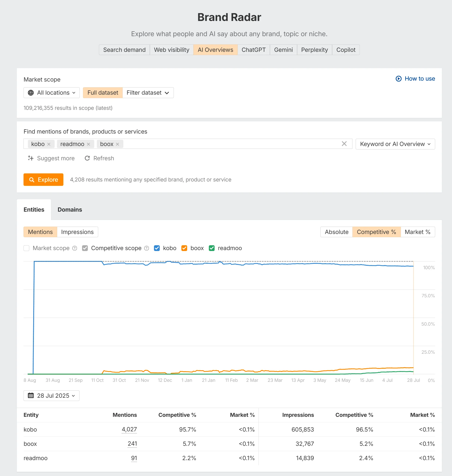Click the Suggest more sparkle icon
This screenshot has height=476, width=452.
pos(31,158)
